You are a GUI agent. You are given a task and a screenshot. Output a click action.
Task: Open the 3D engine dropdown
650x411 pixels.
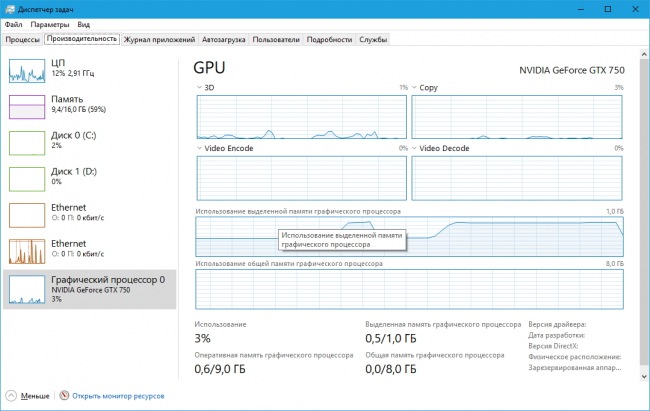coord(199,88)
